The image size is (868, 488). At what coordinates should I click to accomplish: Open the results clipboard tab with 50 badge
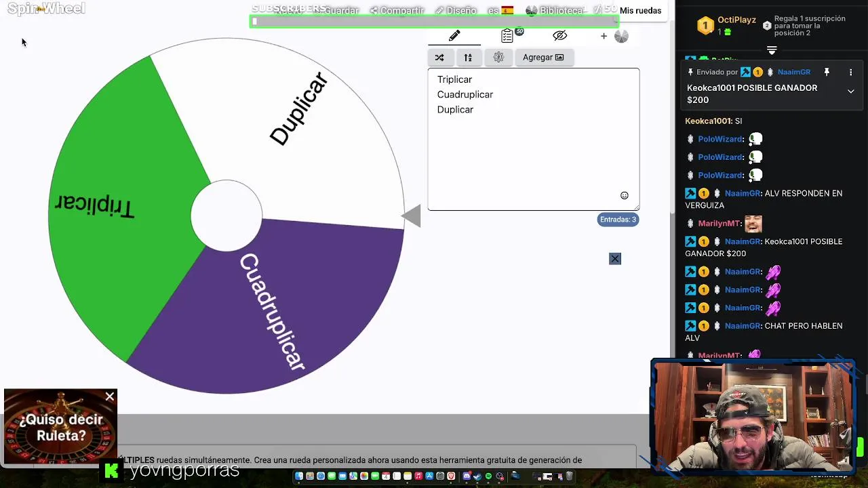(508, 36)
